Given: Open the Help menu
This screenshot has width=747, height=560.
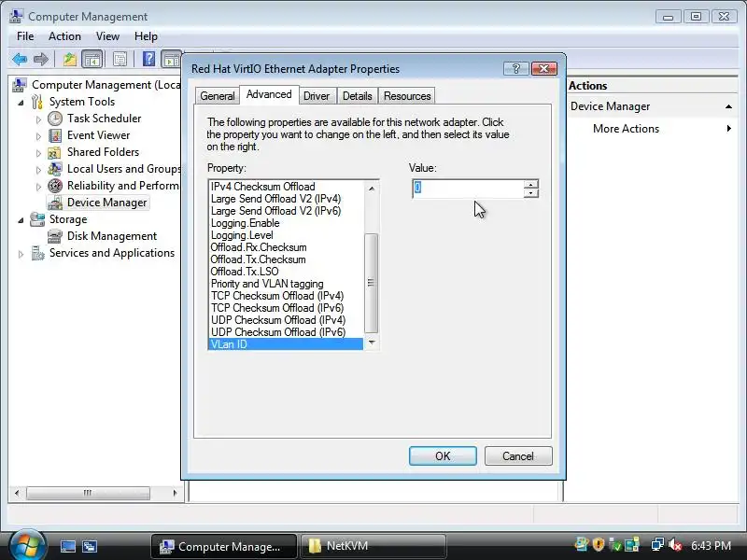Looking at the screenshot, I should 146,36.
